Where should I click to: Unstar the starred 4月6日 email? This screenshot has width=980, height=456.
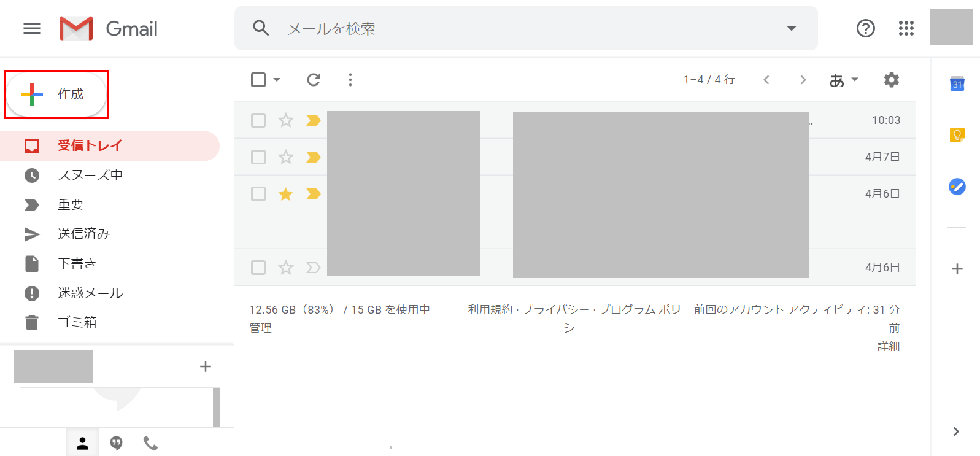click(286, 194)
